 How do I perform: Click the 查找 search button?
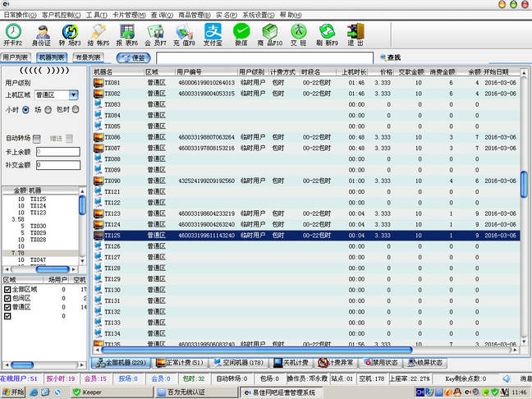click(x=391, y=57)
